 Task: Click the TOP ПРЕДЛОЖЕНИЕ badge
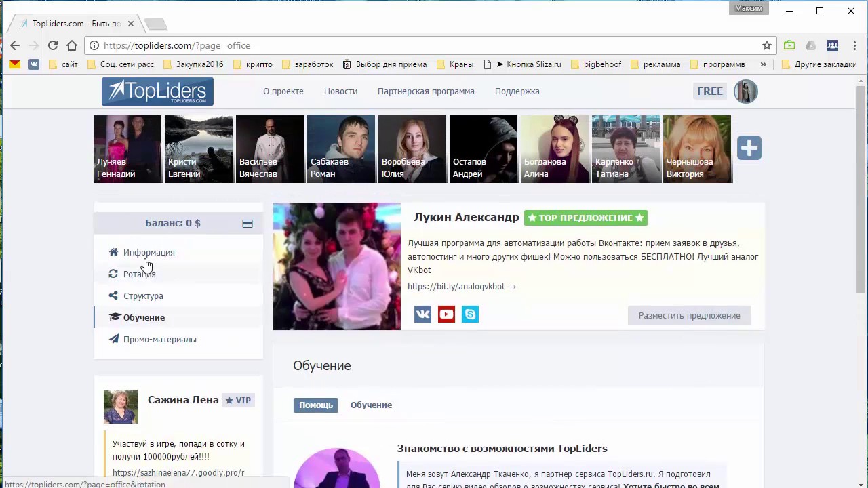click(586, 218)
